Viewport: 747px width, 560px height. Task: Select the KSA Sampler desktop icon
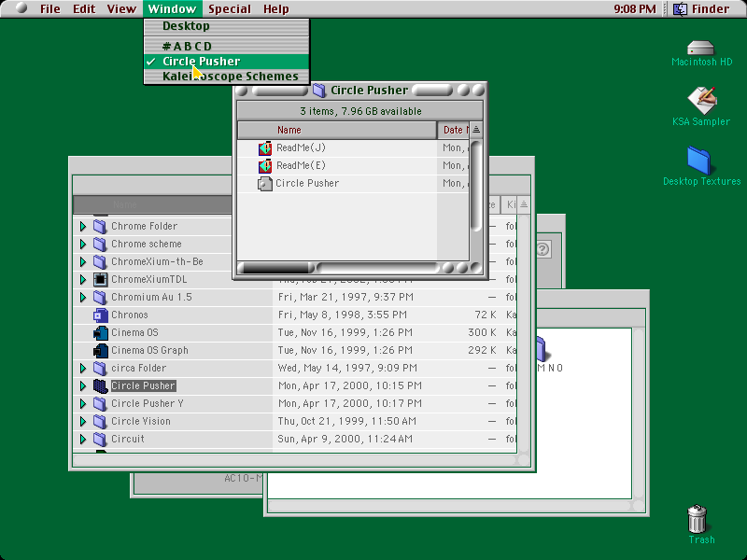click(x=702, y=100)
